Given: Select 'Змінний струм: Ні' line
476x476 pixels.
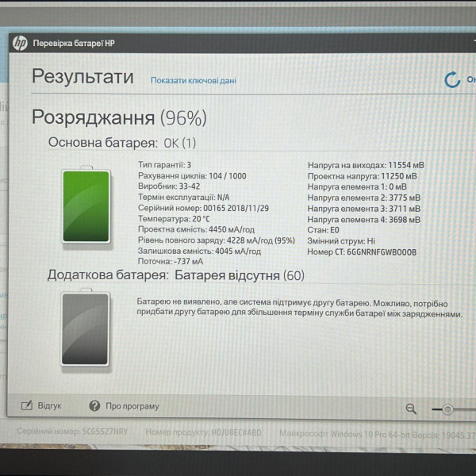Looking at the screenshot, I should pos(341,241).
